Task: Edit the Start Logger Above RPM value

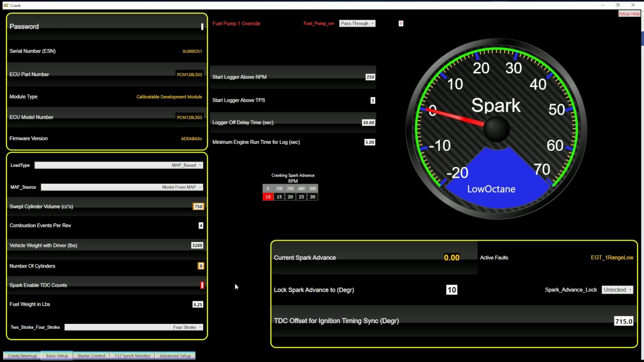Action: 370,77
